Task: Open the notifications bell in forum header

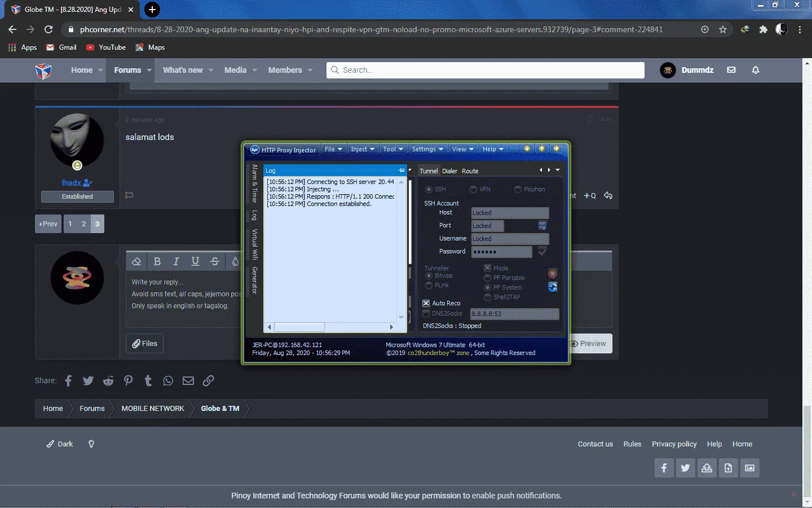Action: [756, 70]
